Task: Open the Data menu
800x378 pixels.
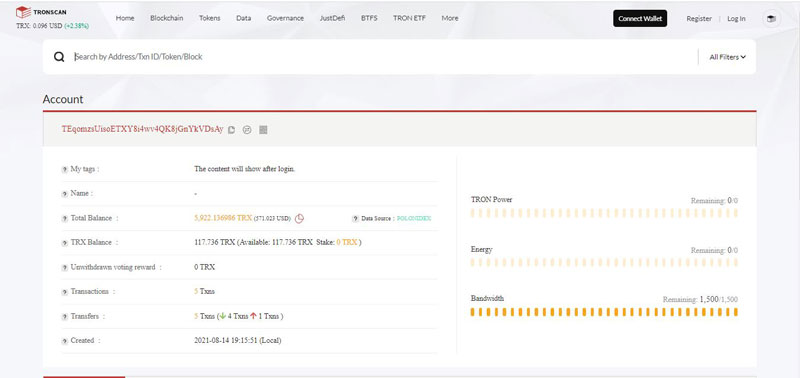Action: pyautogui.click(x=243, y=18)
